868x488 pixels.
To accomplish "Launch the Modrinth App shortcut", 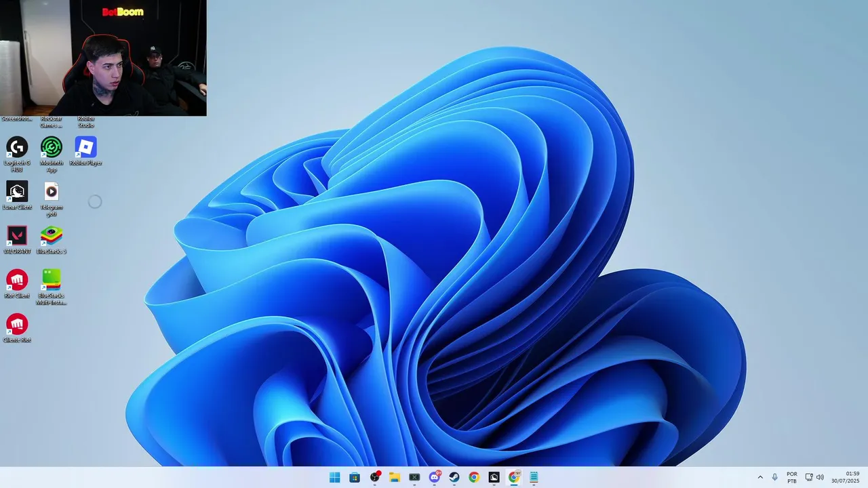I will tap(52, 154).
